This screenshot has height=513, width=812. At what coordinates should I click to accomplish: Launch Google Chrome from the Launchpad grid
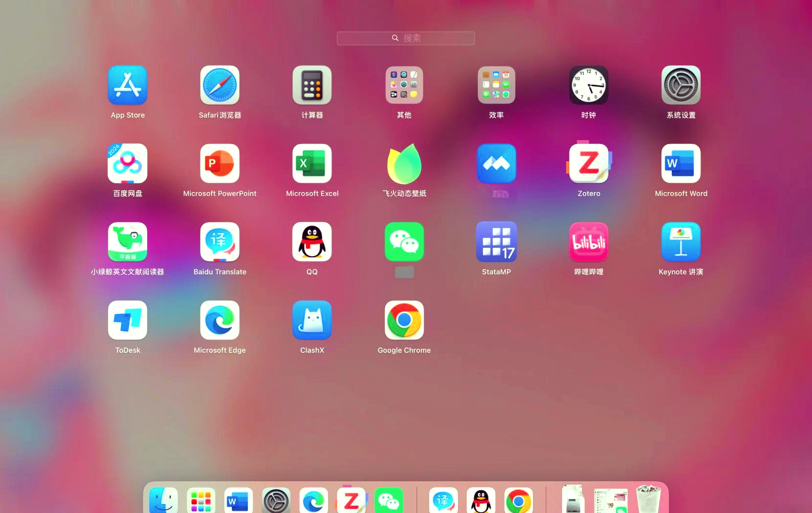pos(404,320)
